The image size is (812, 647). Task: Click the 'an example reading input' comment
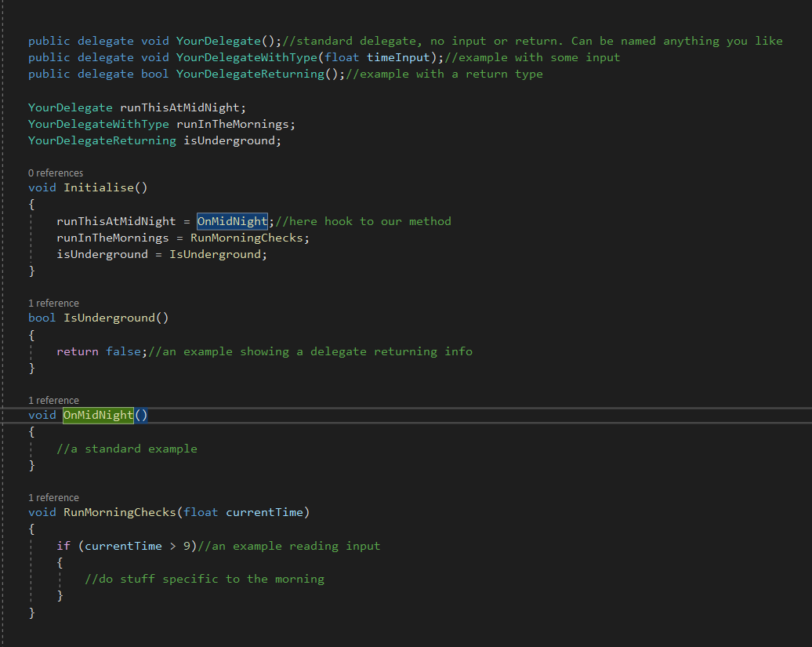pos(289,546)
